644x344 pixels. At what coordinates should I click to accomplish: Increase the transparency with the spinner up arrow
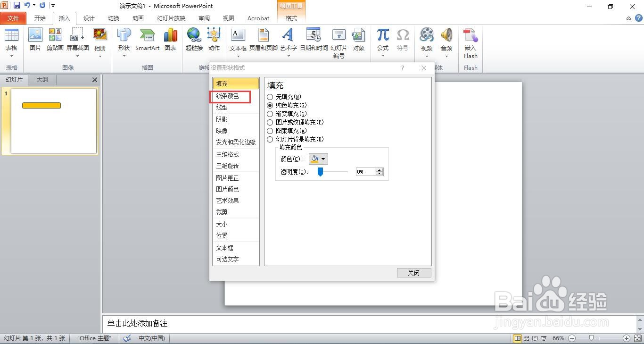[380, 170]
